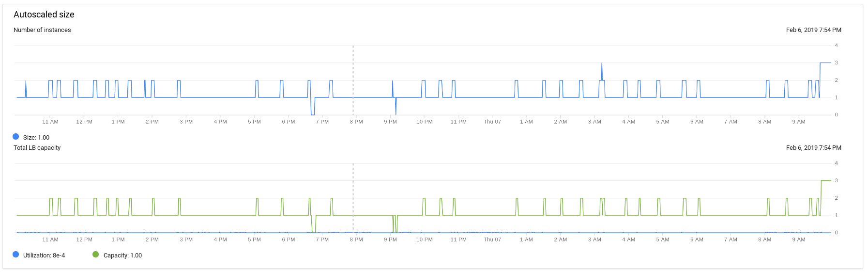The height and width of the screenshot is (272, 868).
Task: Click the Total LB capacity chart title
Action: pyautogui.click(x=37, y=148)
